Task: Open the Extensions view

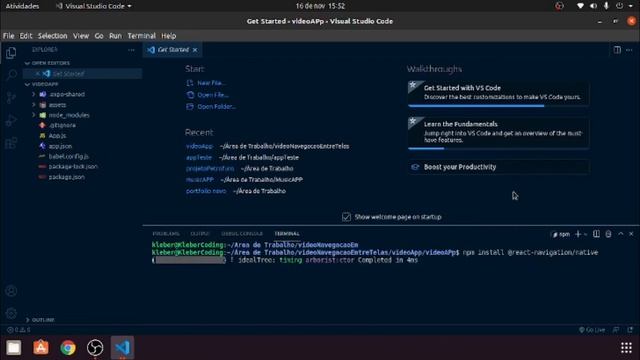Action: tap(11, 143)
